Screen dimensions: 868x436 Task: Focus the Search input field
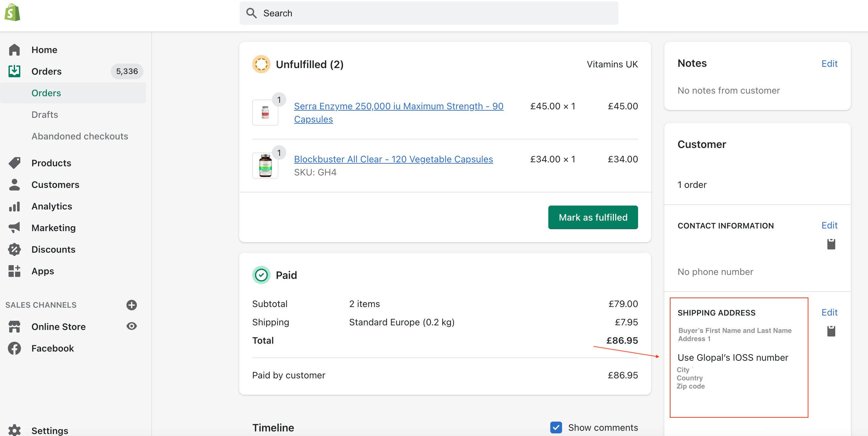pyautogui.click(x=429, y=13)
